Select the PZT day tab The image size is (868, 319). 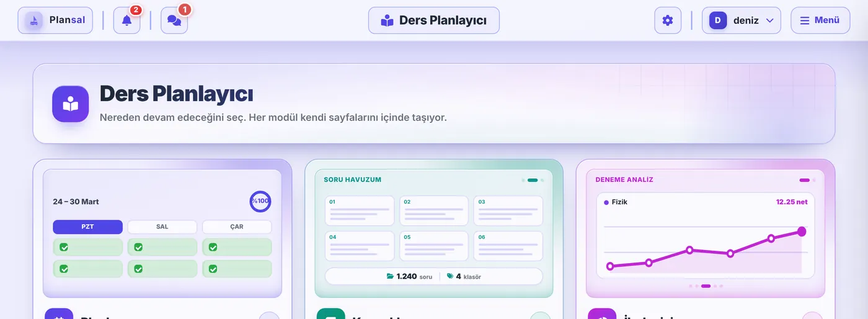pos(87,227)
